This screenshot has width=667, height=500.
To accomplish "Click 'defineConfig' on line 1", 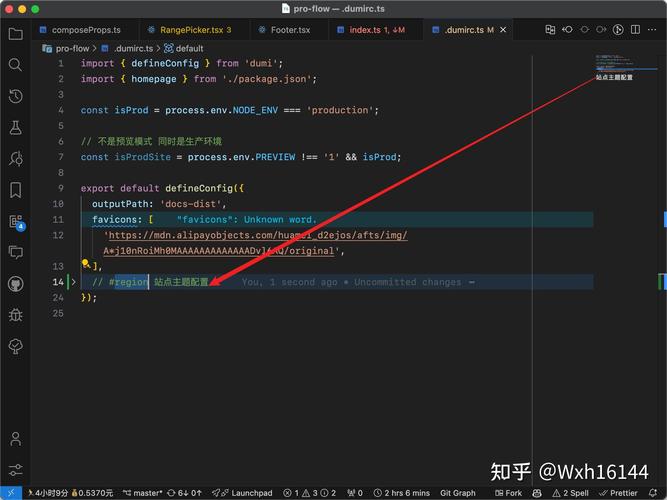I will pyautogui.click(x=165, y=63).
